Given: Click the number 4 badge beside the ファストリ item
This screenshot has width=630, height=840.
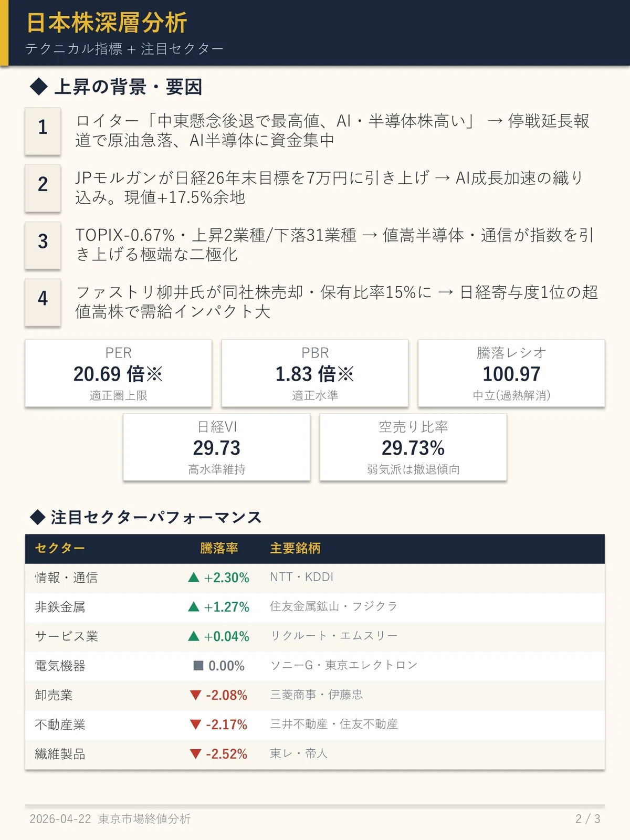Looking at the screenshot, I should pyautogui.click(x=43, y=302).
